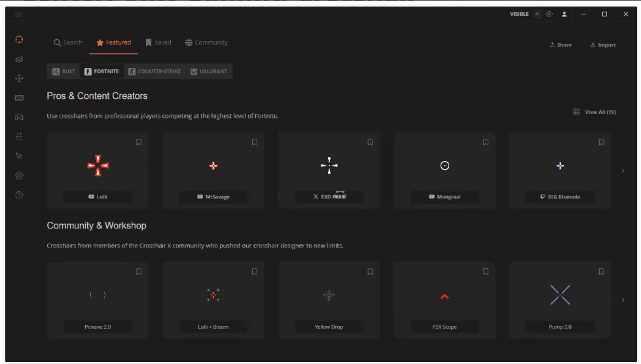Image resolution: width=641 pixels, height=364 pixels.
Task: Switch to the Community tab
Action: pyautogui.click(x=206, y=43)
